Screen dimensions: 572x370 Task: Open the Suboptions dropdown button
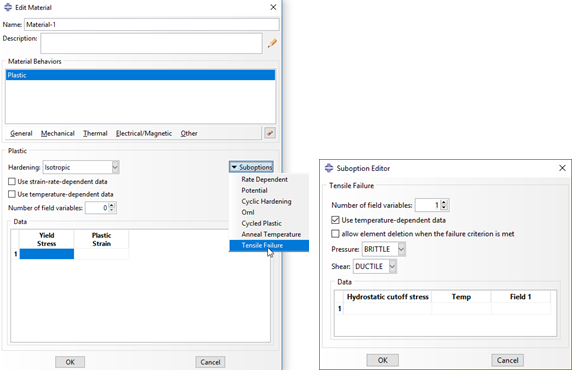point(252,167)
